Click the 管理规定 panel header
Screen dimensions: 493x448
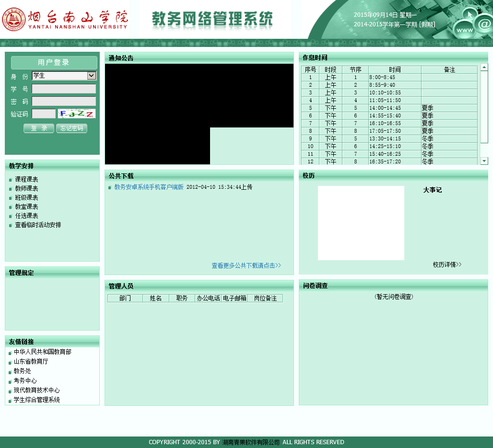click(52, 273)
